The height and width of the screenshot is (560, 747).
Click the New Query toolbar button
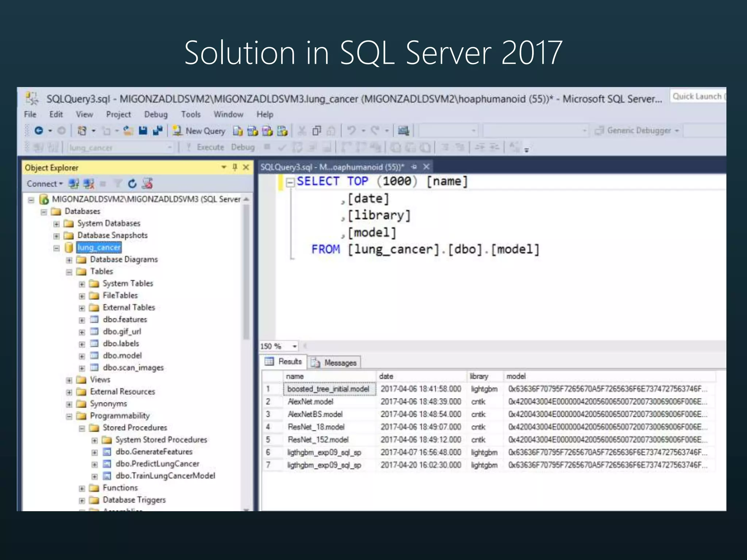[199, 131]
